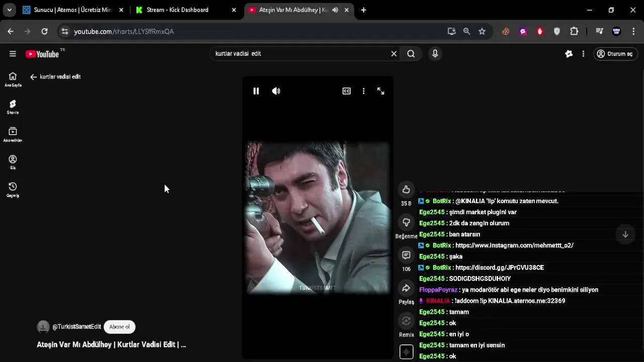Start voice search with the microphone
644x362 pixels.
tap(435, 54)
